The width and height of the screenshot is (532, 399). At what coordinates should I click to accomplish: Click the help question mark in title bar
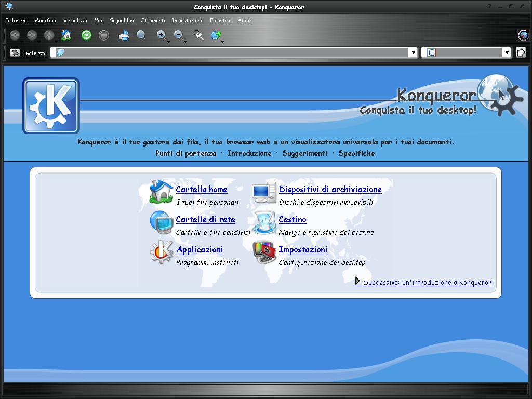click(489, 6)
